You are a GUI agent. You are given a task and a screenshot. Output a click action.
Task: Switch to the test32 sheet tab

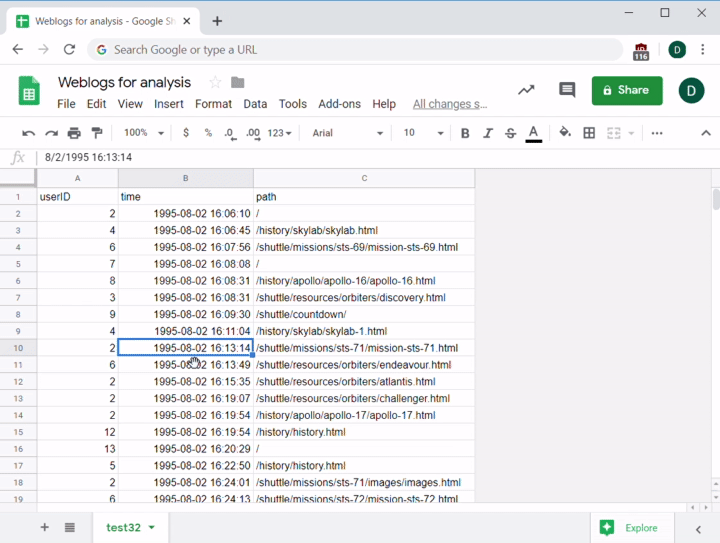click(124, 527)
